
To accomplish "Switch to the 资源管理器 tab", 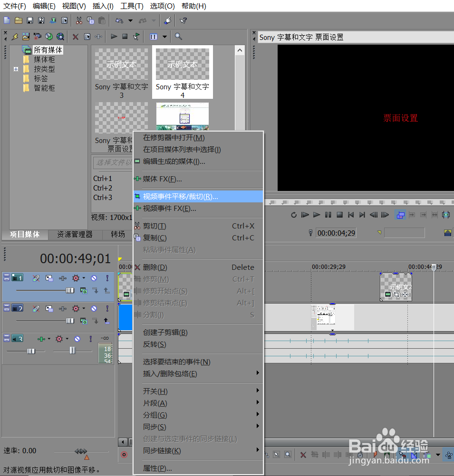I will click(x=75, y=234).
